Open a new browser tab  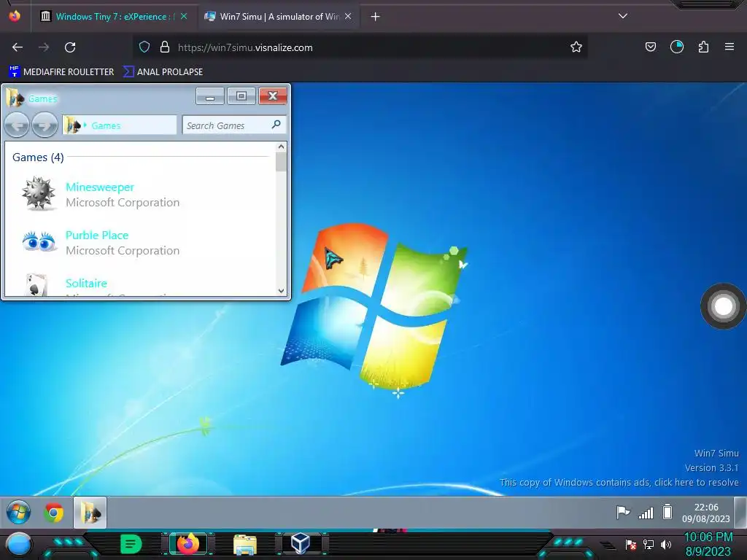click(376, 17)
